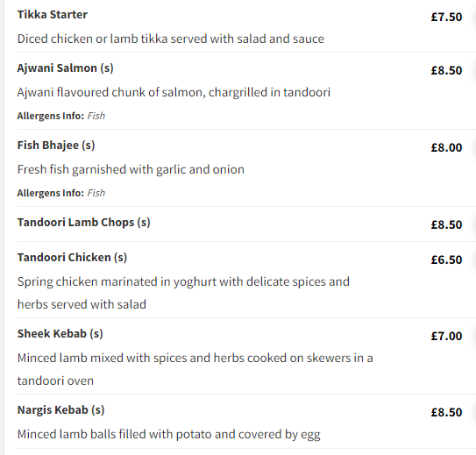
Task: Select the Tikka Starter menu item
Action: [53, 15]
